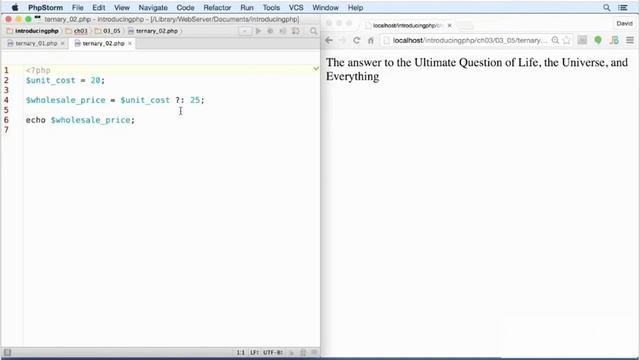
Task: Open Notification Center in the macOS menu bar
Action: [623, 7]
